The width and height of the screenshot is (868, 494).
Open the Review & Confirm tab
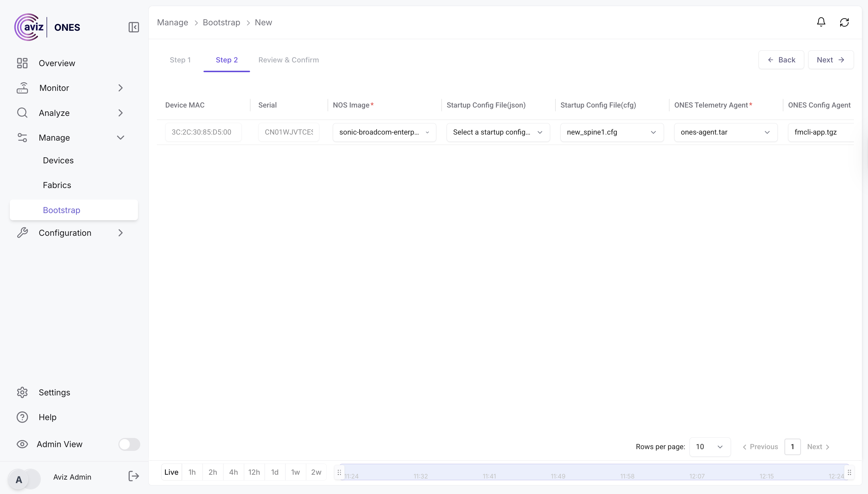pyautogui.click(x=288, y=60)
